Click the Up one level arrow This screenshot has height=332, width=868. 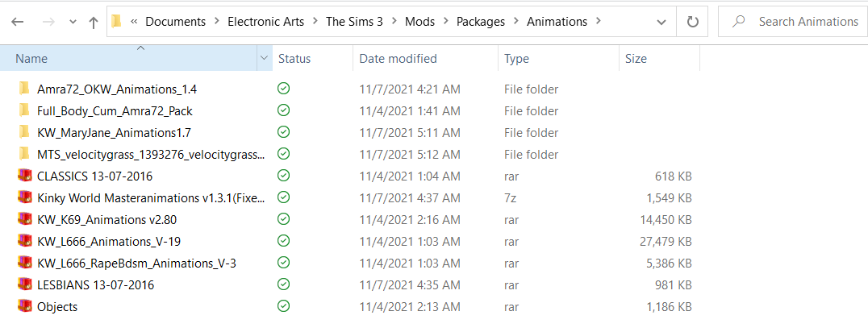point(94,22)
